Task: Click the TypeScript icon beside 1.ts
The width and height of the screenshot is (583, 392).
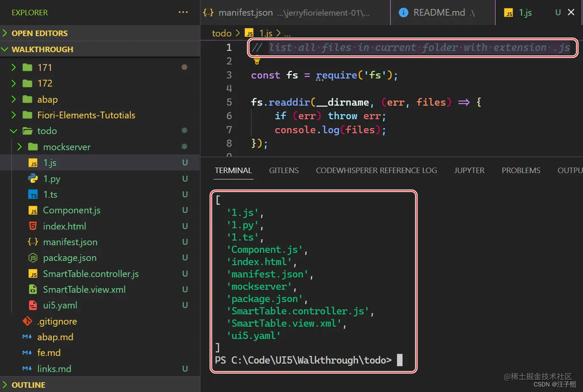Action: [x=33, y=195]
